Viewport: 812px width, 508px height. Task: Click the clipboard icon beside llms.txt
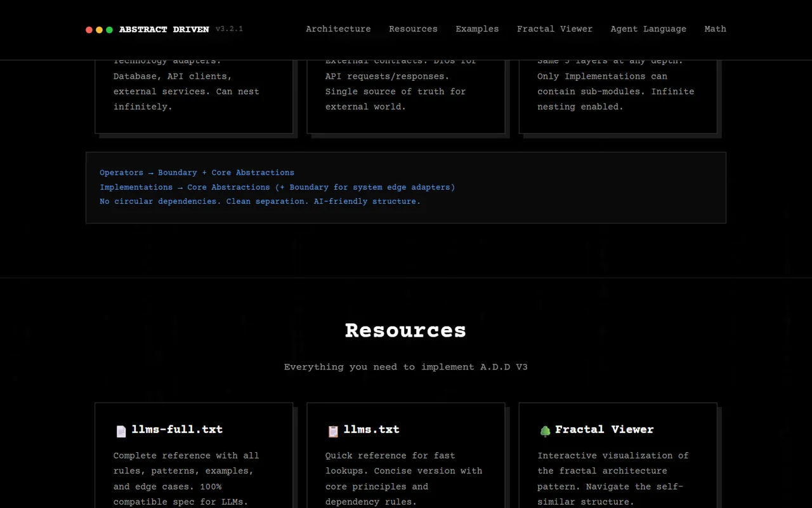333,431
